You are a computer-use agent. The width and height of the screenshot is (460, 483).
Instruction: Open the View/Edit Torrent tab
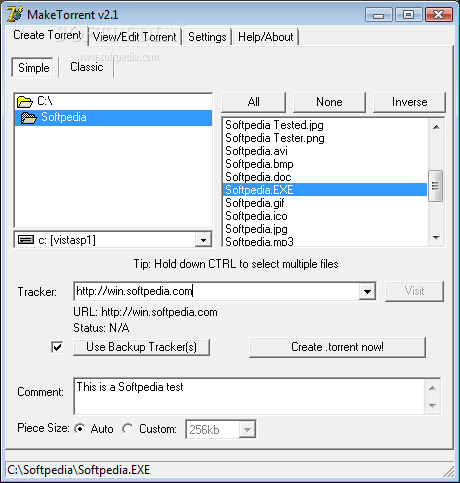point(134,37)
